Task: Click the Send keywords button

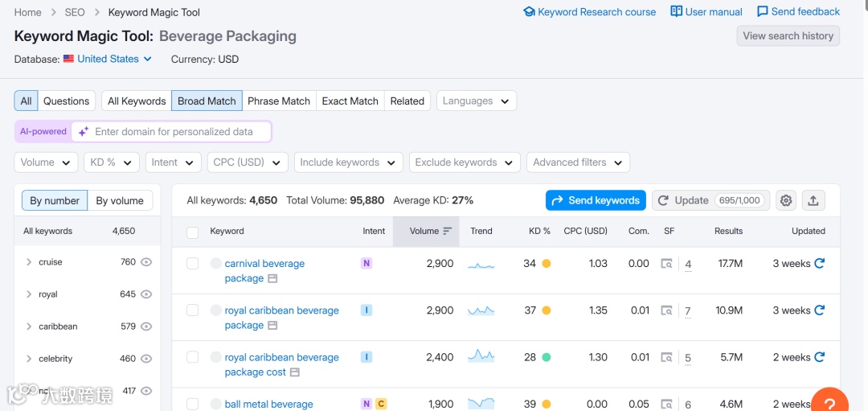Action: [x=596, y=200]
